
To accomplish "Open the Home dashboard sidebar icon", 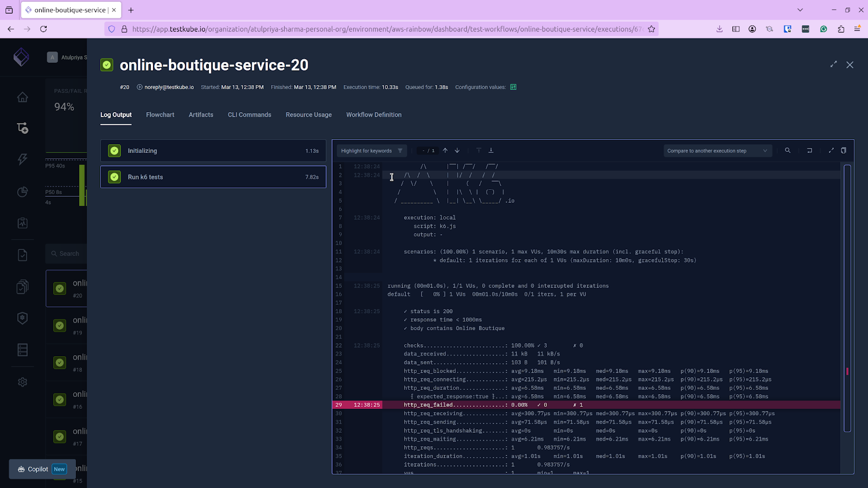I will click(x=22, y=97).
